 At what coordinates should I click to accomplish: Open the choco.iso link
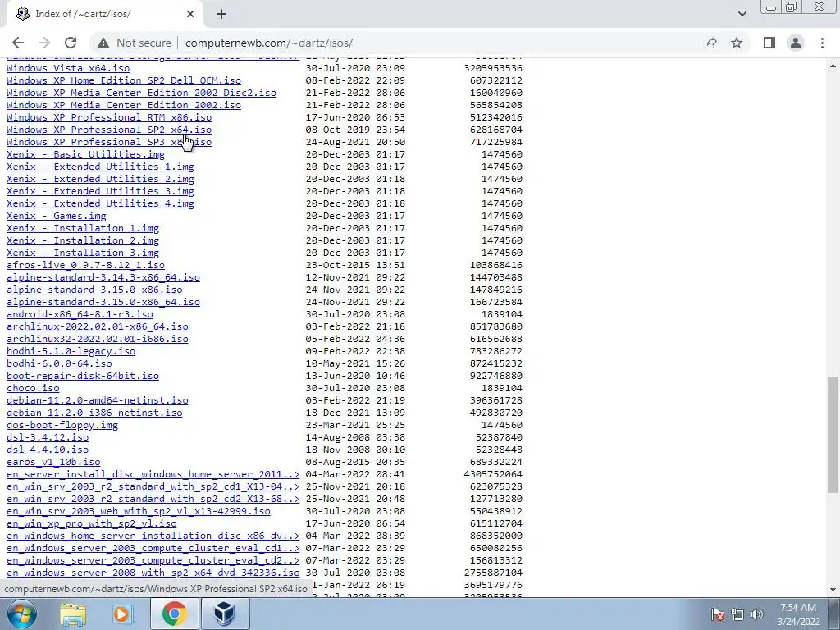33,388
